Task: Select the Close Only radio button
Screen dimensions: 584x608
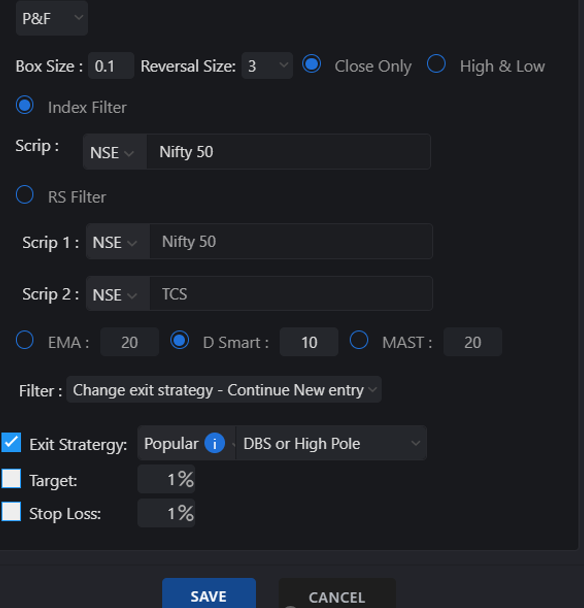Action: (311, 64)
